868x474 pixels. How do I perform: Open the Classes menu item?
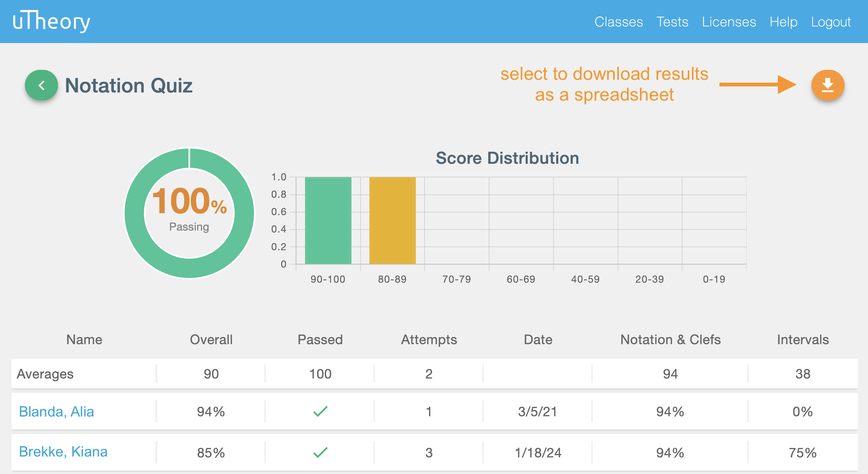click(x=619, y=22)
